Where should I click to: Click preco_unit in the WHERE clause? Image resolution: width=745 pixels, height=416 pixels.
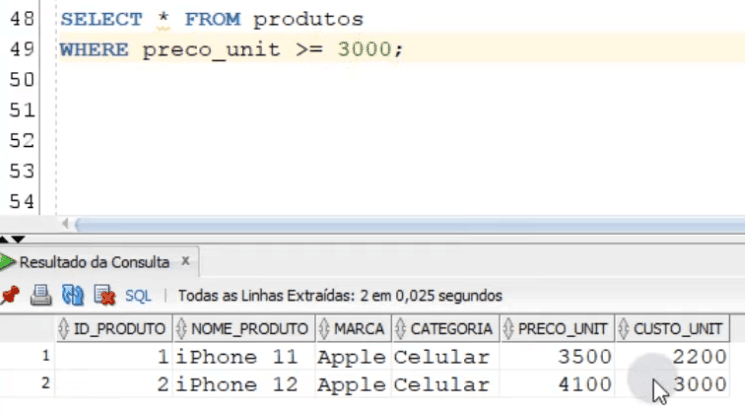click(x=211, y=50)
